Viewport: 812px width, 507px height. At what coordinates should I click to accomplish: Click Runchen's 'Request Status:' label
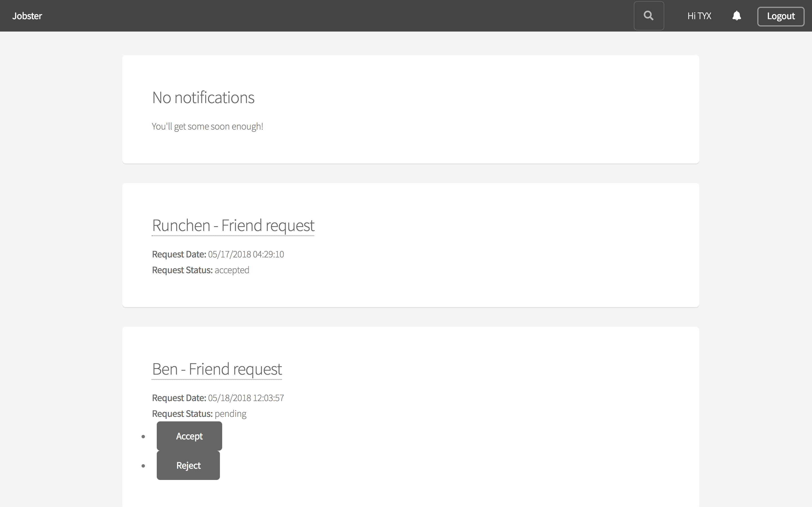182,270
